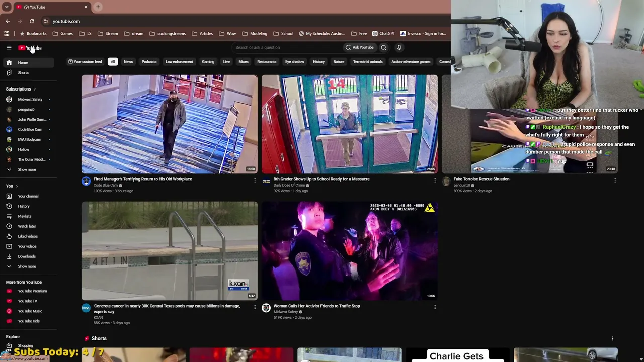Click the YouTube search input field
The width and height of the screenshot is (644, 362).
click(x=286, y=48)
